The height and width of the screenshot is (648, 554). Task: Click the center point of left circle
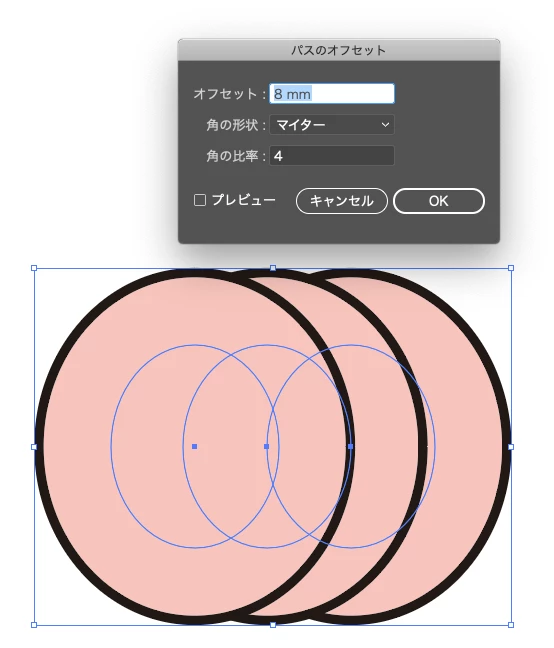click(195, 446)
